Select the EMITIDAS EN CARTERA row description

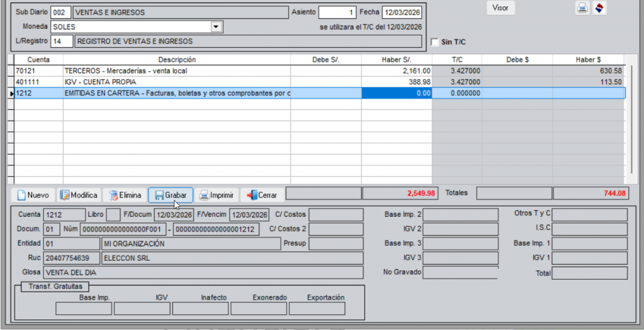click(x=177, y=93)
